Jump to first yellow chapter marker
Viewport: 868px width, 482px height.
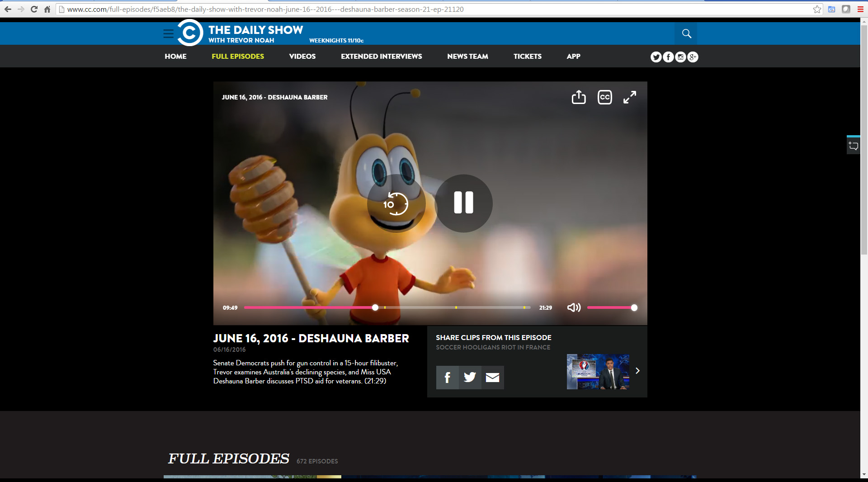pos(385,307)
